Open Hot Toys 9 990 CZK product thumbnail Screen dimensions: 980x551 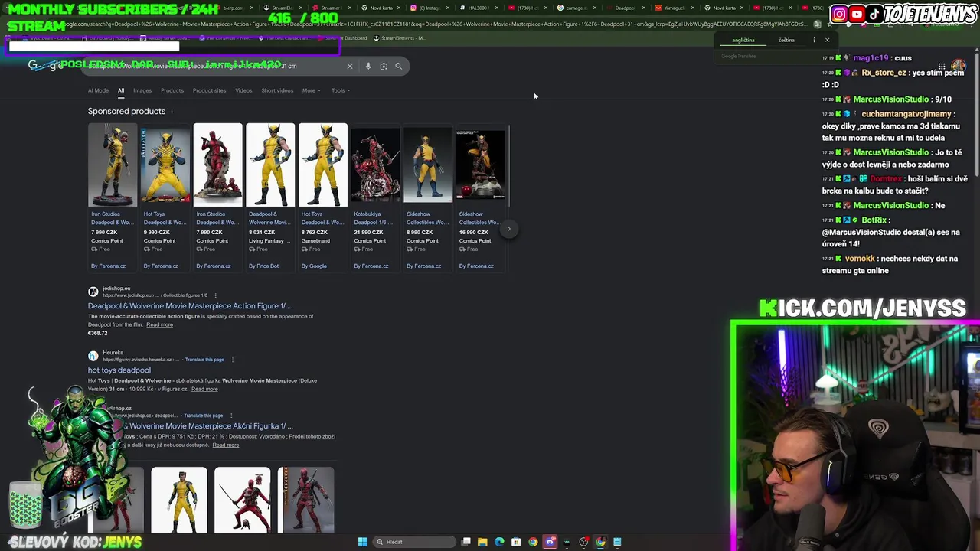tap(165, 165)
